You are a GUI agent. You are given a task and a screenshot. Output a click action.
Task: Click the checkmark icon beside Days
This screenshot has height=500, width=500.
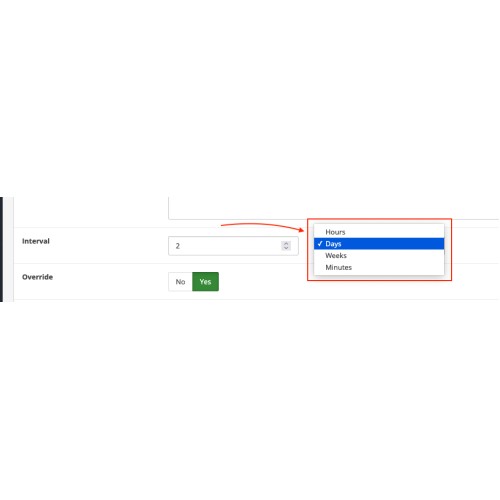pyautogui.click(x=320, y=244)
